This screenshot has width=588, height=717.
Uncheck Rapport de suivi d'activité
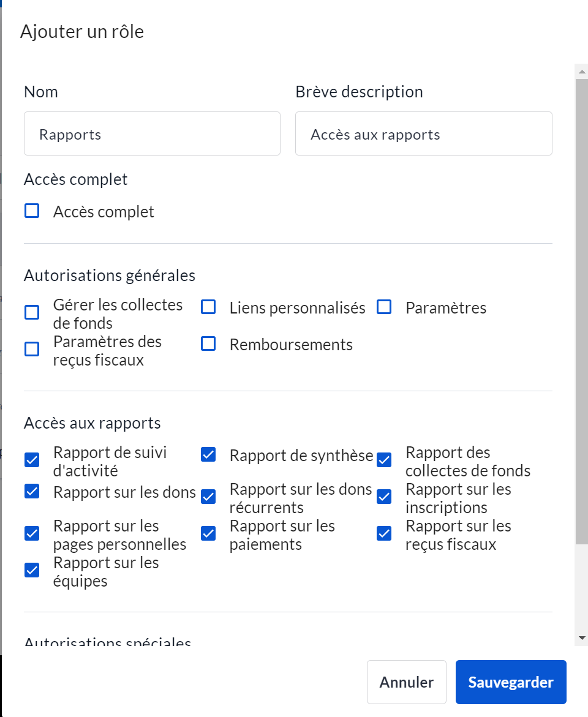32,460
